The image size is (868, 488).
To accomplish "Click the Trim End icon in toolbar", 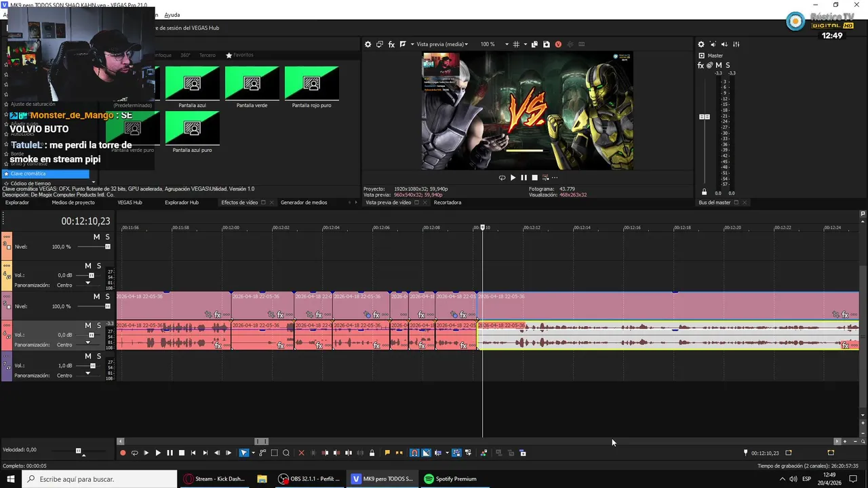I will pyautogui.click(x=336, y=453).
